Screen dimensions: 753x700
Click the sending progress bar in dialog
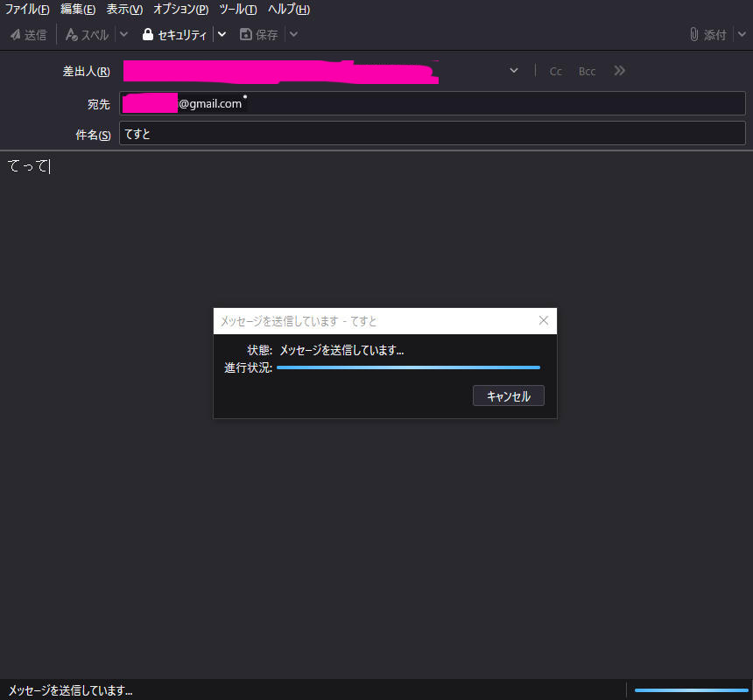pyautogui.click(x=408, y=367)
